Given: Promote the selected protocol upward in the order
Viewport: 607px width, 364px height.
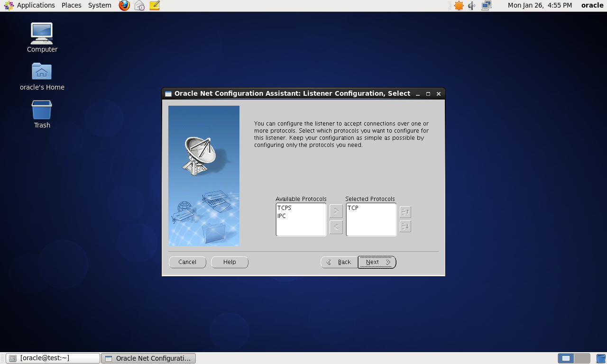Looking at the screenshot, I should (x=405, y=212).
